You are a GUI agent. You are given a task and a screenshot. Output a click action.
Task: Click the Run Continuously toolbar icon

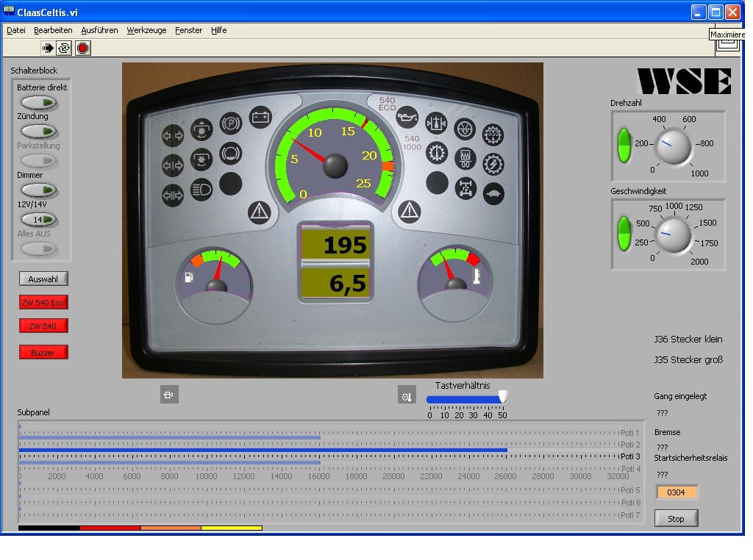tap(64, 48)
